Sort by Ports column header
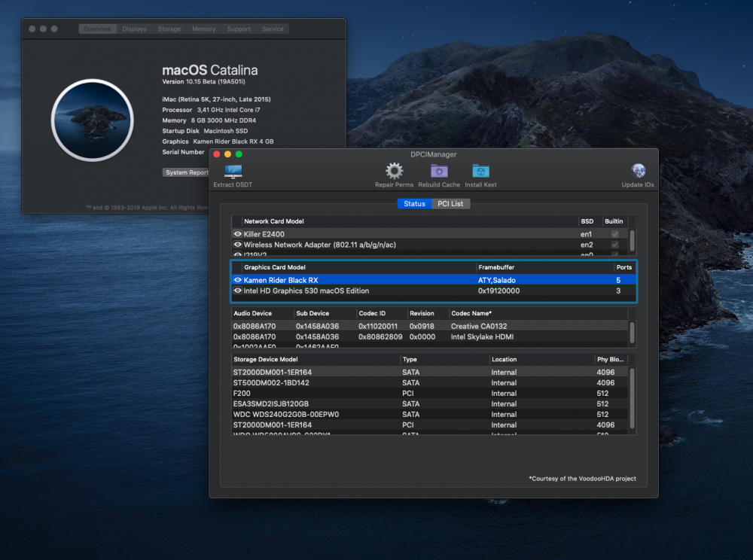 pos(623,267)
